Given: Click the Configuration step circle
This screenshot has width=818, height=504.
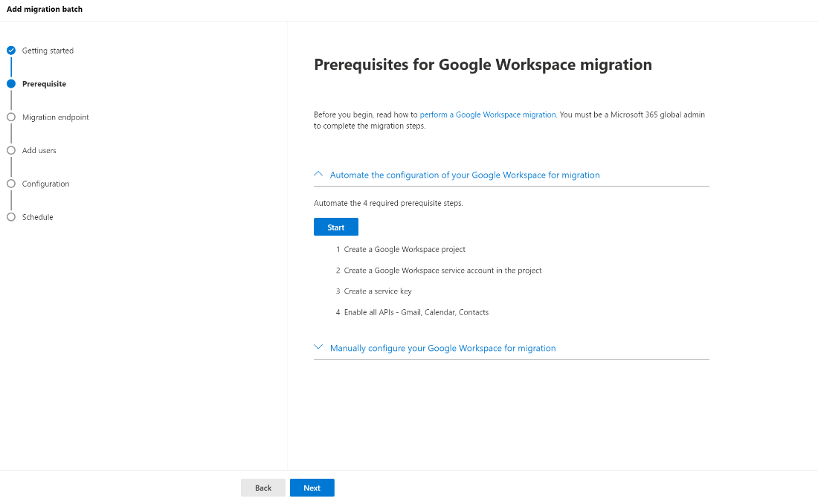Looking at the screenshot, I should coord(11,184).
